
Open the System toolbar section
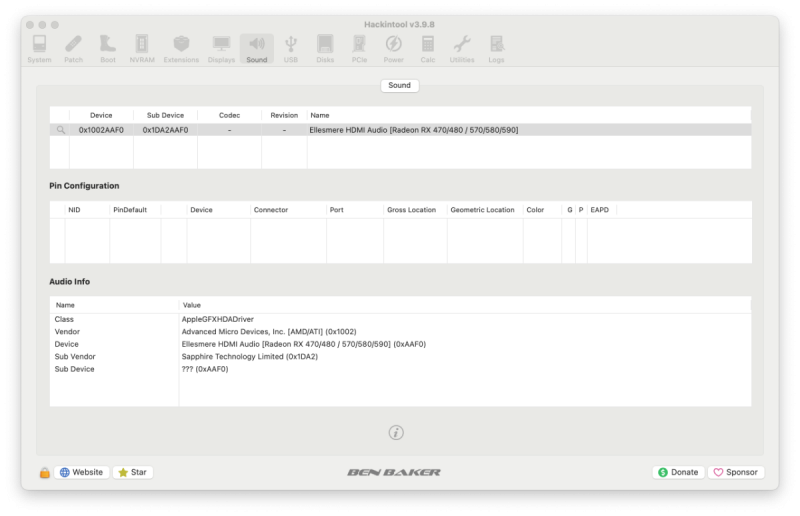click(x=39, y=49)
